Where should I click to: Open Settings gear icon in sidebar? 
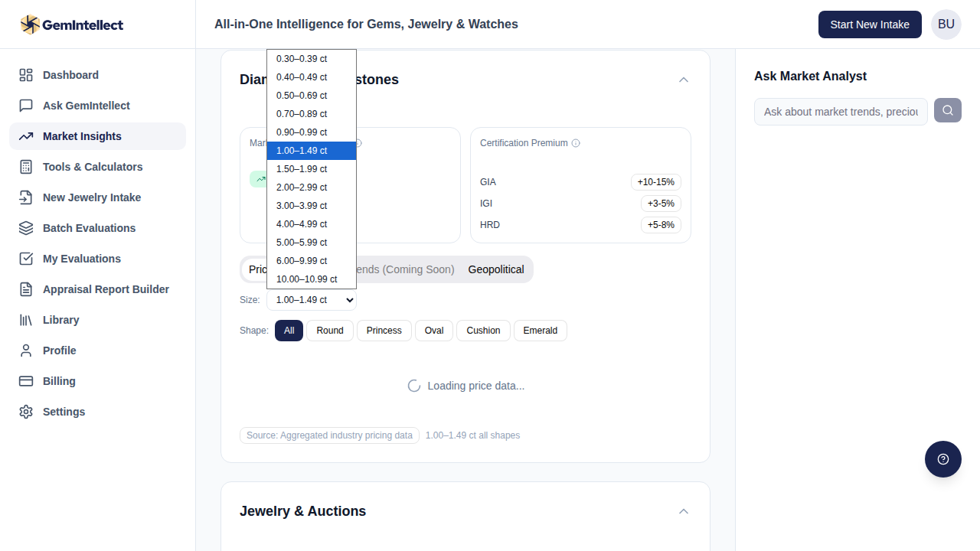(x=26, y=412)
